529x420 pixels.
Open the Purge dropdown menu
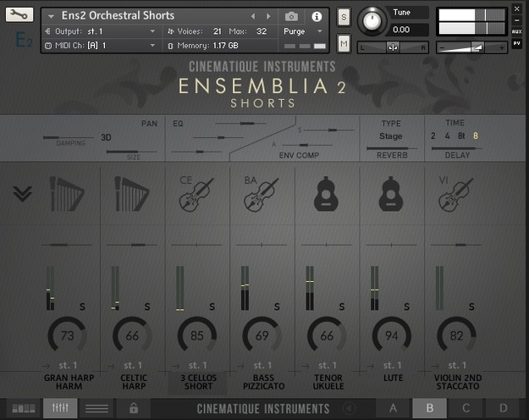[x=303, y=31]
